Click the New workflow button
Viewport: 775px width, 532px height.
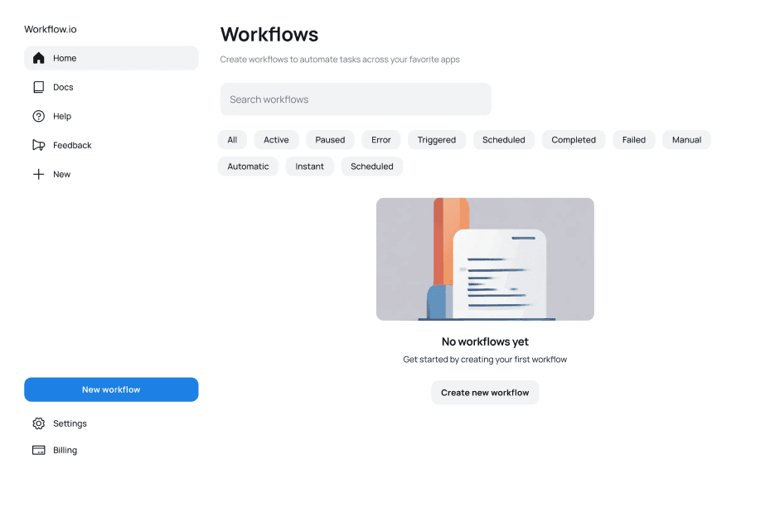111,389
